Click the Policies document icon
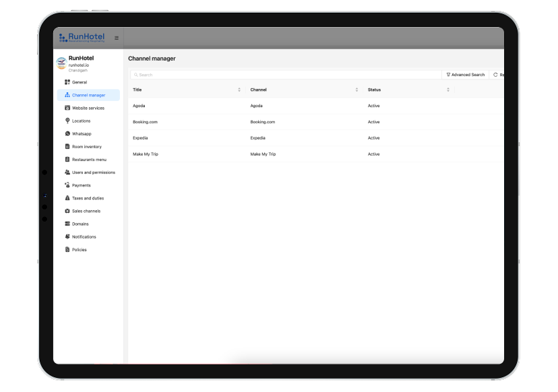558x392 pixels. point(67,249)
